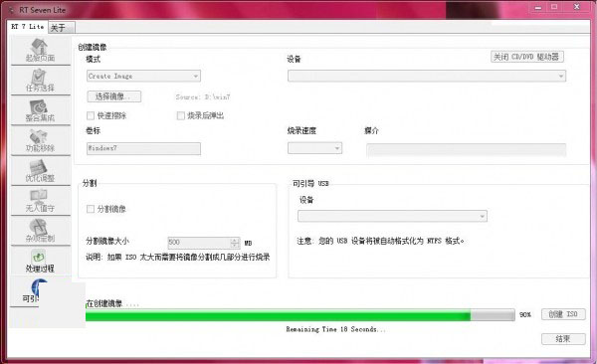Click the 结束 finish button
The width and height of the screenshot is (597, 364).
tap(563, 338)
